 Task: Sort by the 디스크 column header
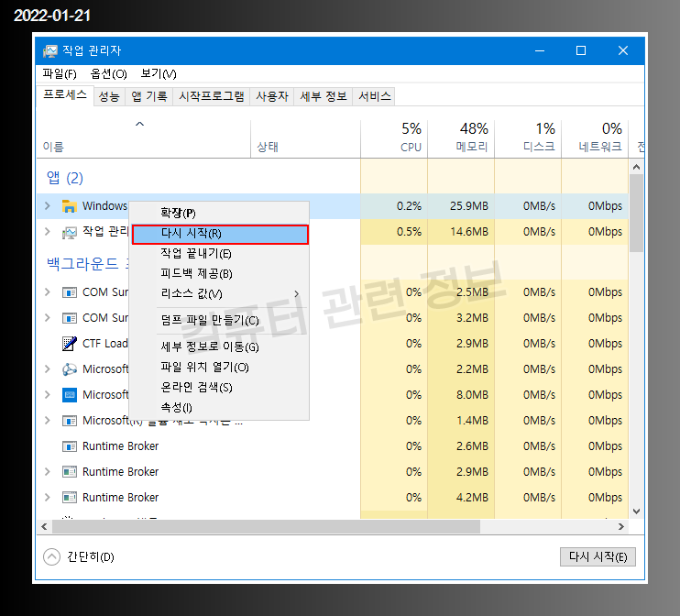(x=528, y=138)
